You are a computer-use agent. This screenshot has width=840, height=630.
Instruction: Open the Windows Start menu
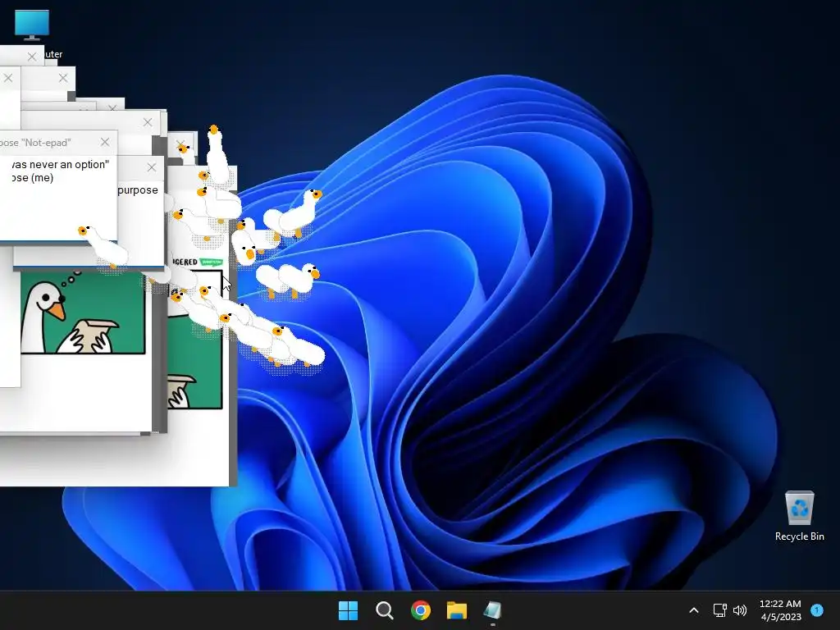(x=348, y=610)
